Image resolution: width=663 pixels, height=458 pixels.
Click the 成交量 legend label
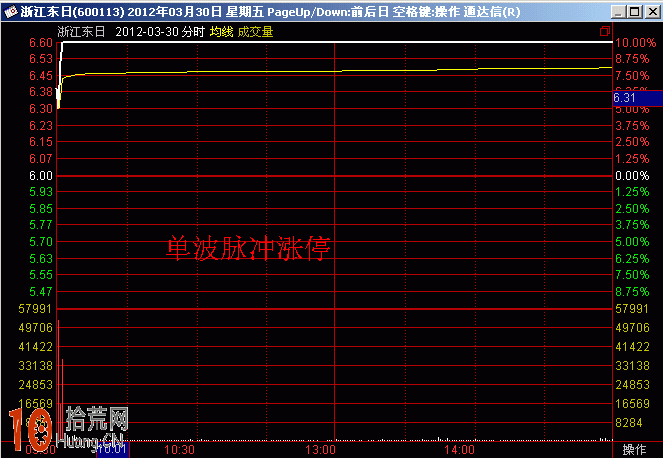tap(255, 32)
